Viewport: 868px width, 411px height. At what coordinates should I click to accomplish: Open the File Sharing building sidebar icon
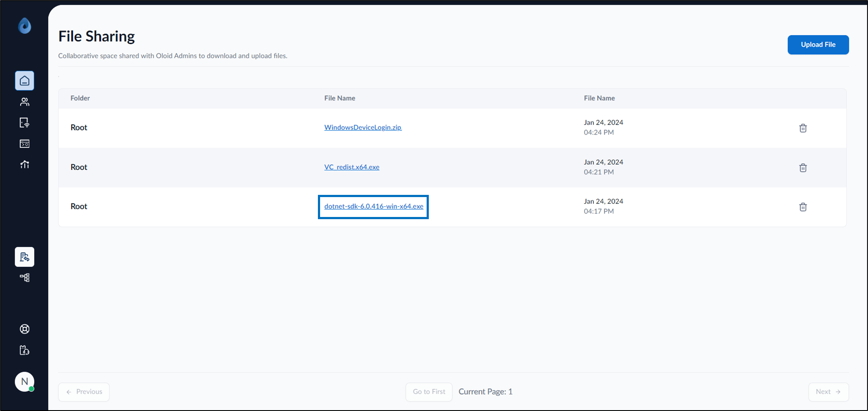click(25, 257)
